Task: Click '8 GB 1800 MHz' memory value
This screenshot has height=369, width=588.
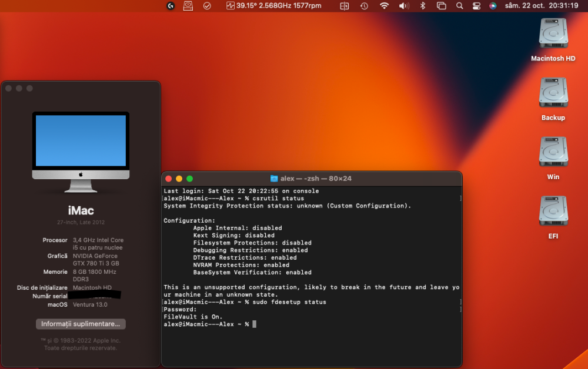Action: click(x=95, y=272)
